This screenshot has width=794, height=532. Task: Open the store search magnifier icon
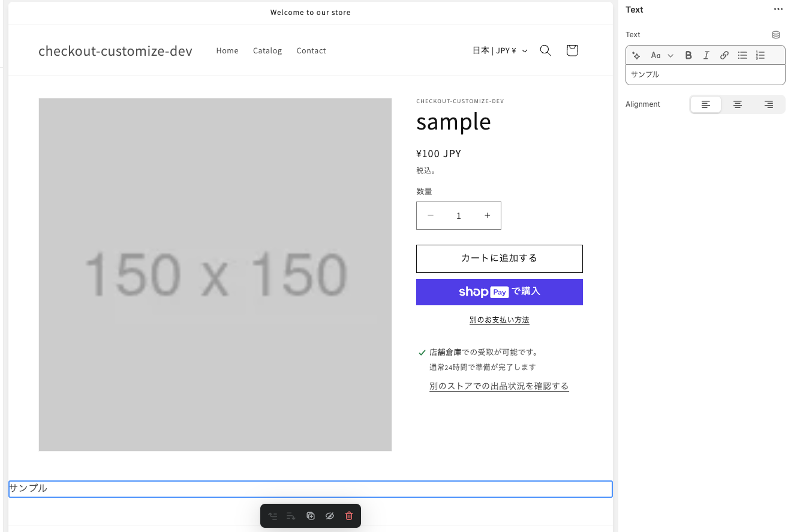(x=545, y=50)
